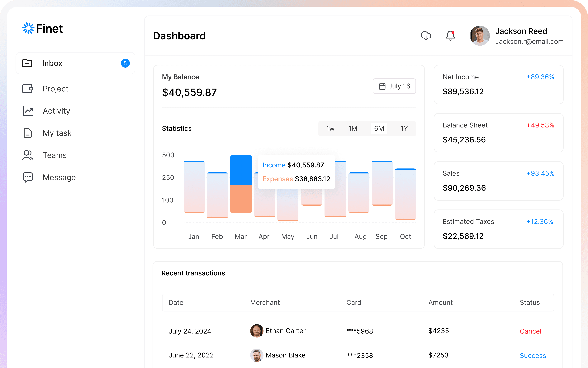This screenshot has width=588, height=368.
Task: Click the Project wallet icon
Action: coord(28,89)
